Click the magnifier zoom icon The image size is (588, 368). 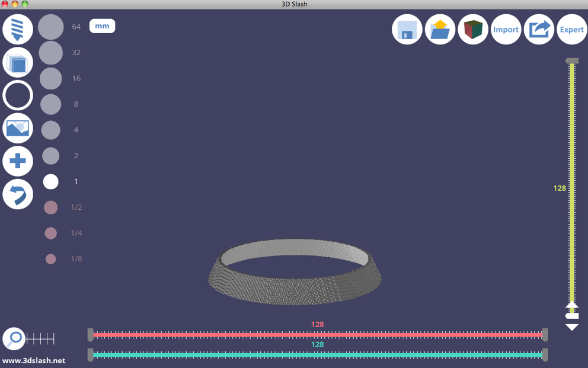point(14,339)
